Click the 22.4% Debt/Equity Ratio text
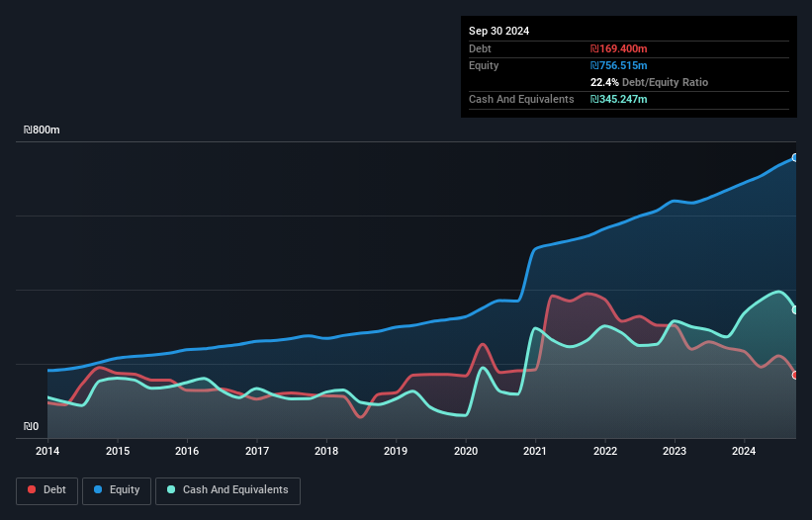This screenshot has height=520, width=812. [x=649, y=82]
